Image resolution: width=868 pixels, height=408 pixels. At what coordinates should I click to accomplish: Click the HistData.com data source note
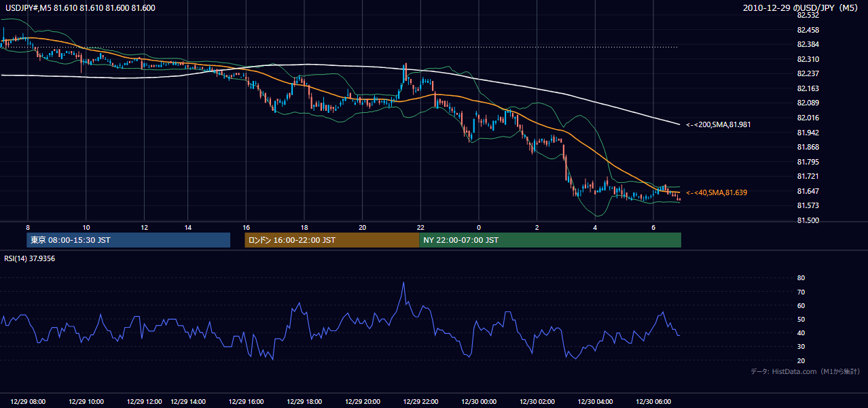pos(806,371)
